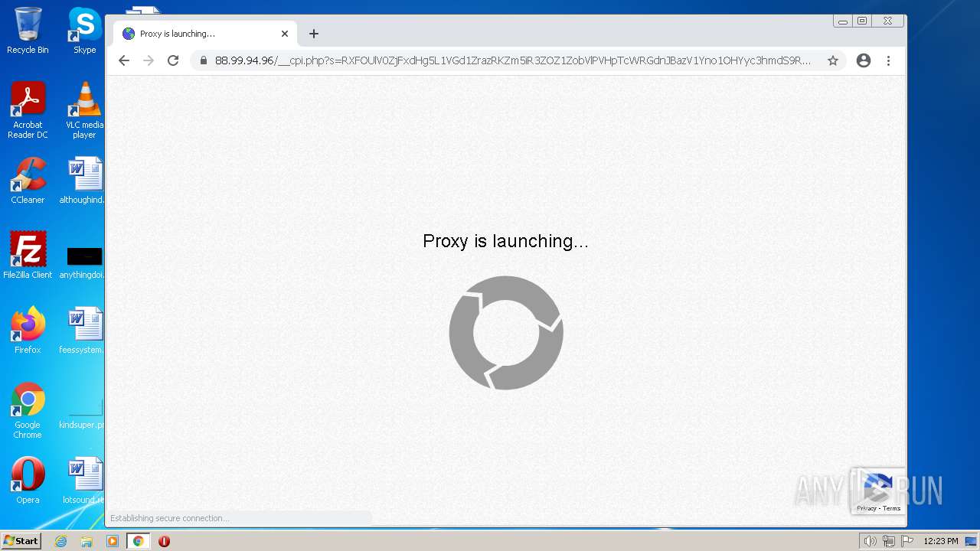Minimize the Chrome window

click(x=843, y=21)
